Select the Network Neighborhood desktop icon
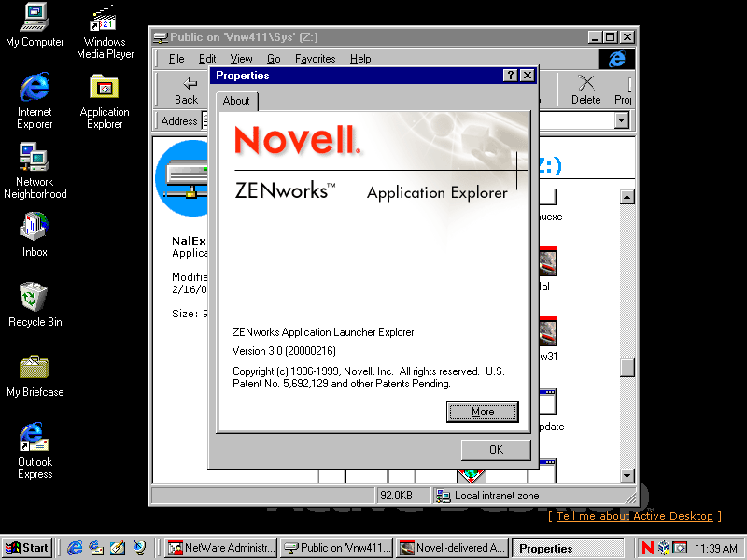The width and height of the screenshot is (747, 560). click(35, 171)
